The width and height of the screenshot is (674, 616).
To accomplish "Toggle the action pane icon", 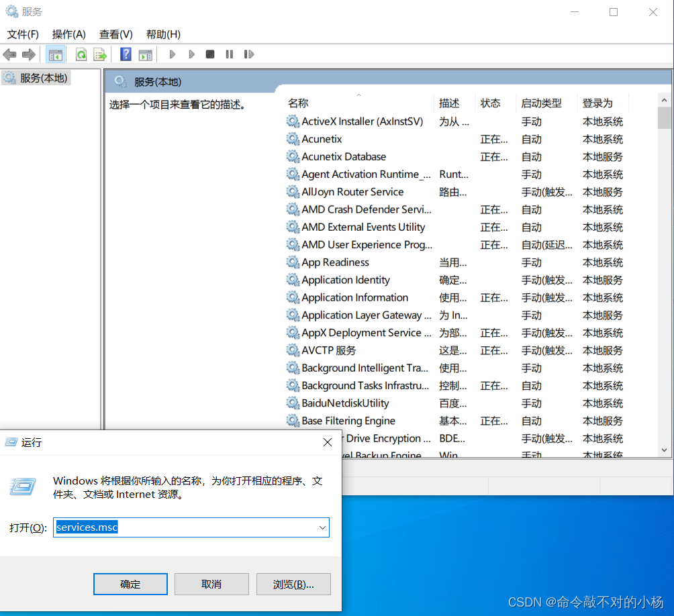I will tap(146, 54).
